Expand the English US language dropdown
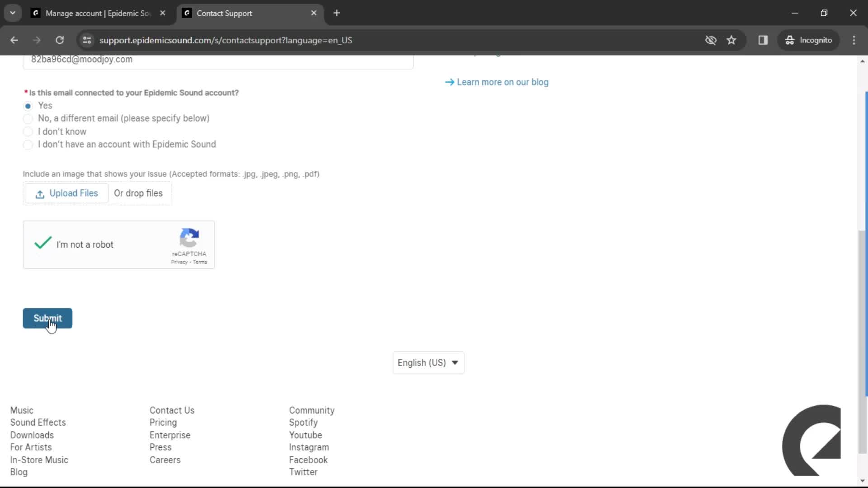The height and width of the screenshot is (488, 868). (x=429, y=362)
